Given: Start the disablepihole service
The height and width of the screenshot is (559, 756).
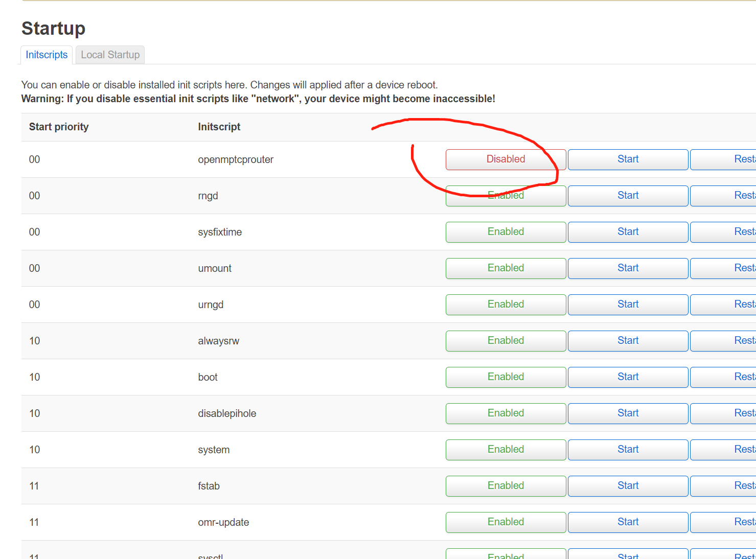Looking at the screenshot, I should pyautogui.click(x=628, y=413).
